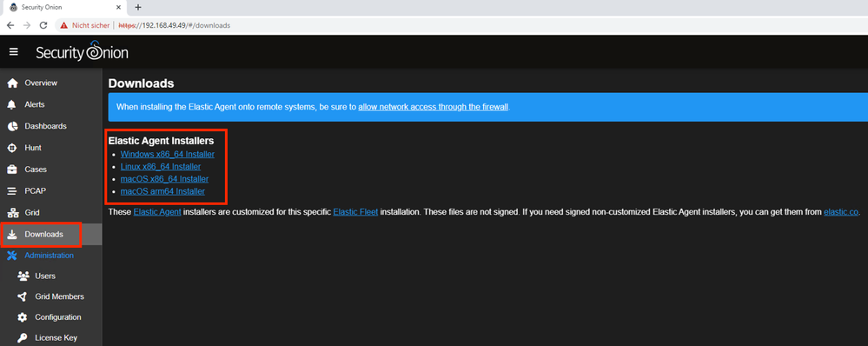Navigate to Cases

51,170
